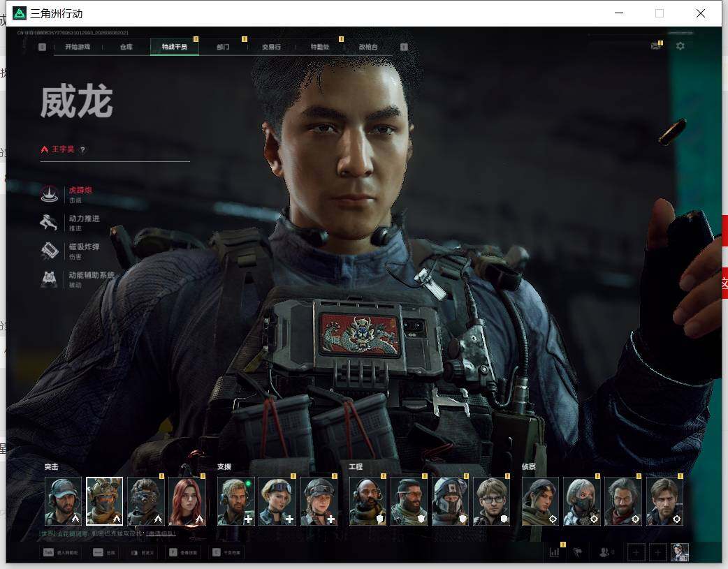728x569 pixels.
Task: Open the statistics bar-chart icon
Action: point(554,552)
